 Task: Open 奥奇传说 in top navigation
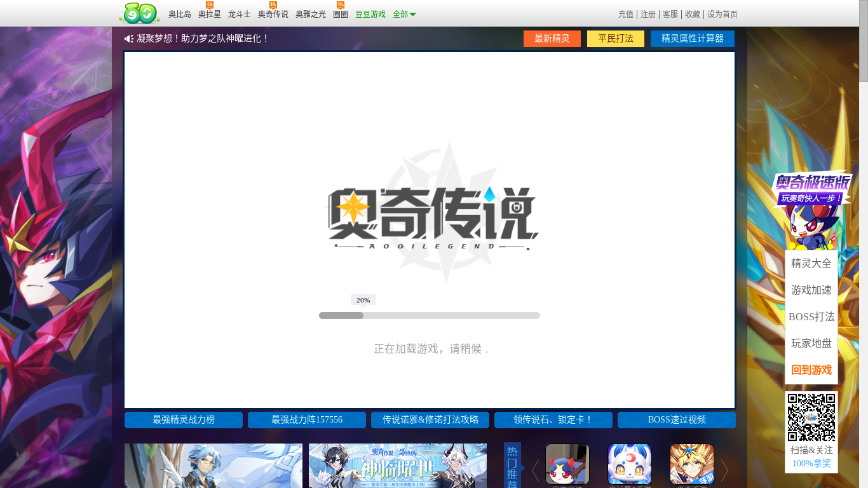click(x=273, y=14)
